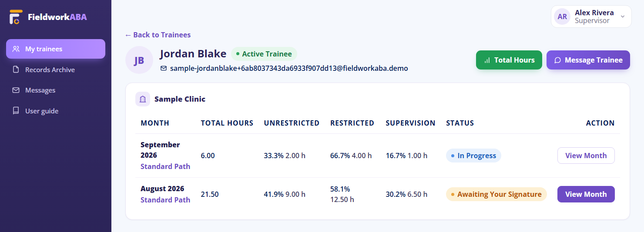Click the Sample Clinic building icon
644x232 pixels.
click(143, 99)
